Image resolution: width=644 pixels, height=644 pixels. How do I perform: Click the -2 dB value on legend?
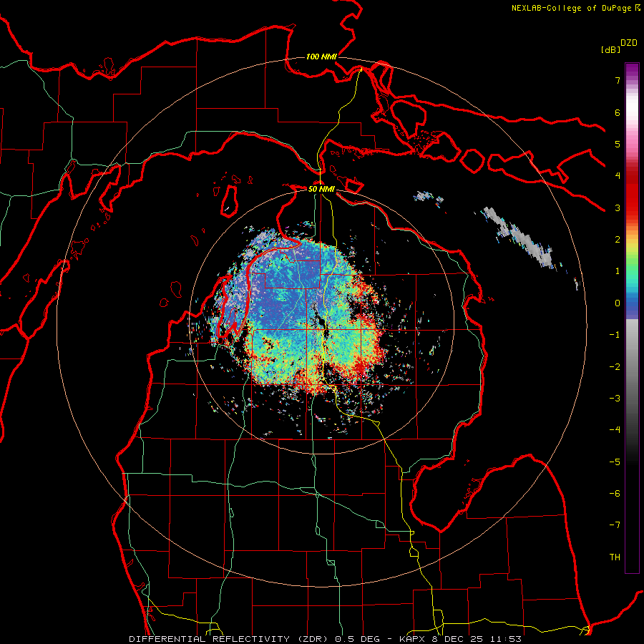coord(615,367)
